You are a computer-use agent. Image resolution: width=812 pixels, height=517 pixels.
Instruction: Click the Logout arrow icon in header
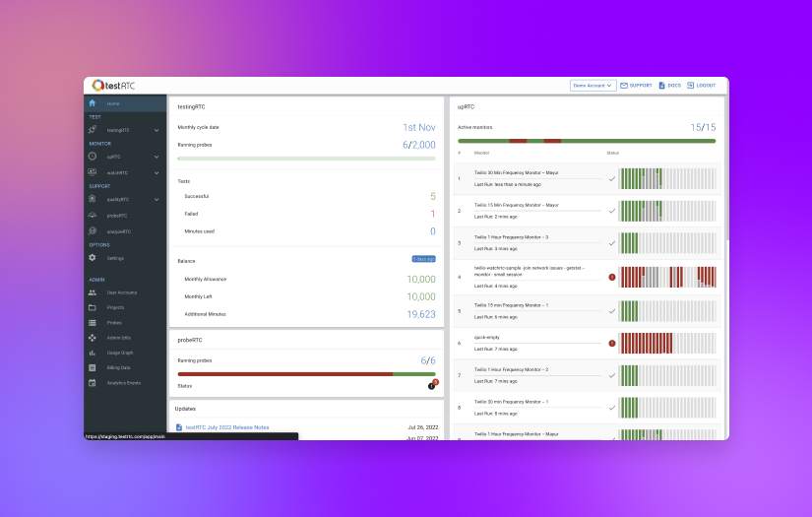[x=690, y=86]
